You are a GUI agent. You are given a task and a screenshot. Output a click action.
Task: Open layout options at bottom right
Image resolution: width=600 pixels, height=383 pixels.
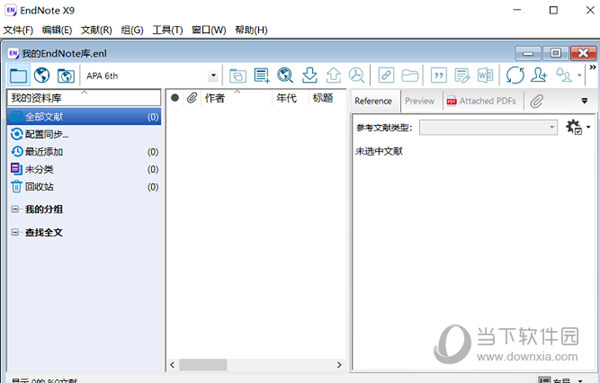[561, 380]
